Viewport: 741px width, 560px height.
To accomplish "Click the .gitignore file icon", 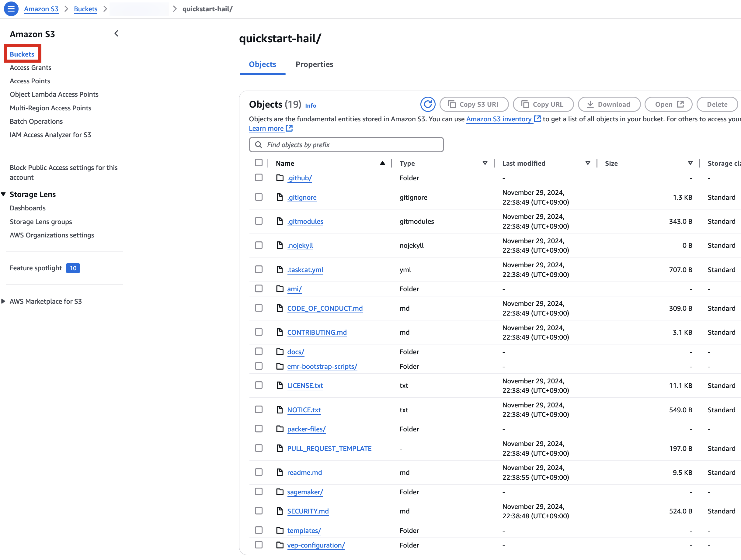I will point(280,197).
